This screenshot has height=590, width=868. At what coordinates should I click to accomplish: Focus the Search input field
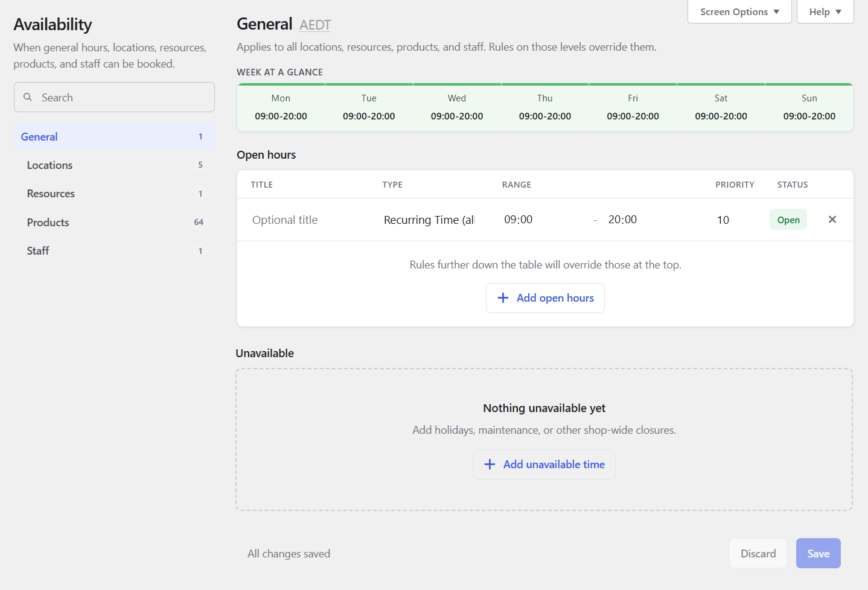pyautogui.click(x=114, y=97)
